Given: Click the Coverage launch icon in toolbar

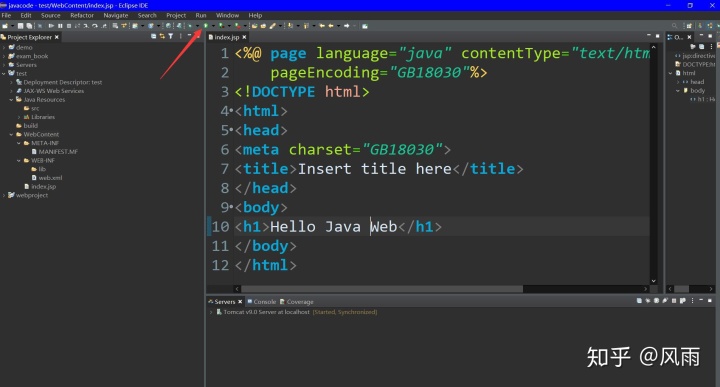Looking at the screenshot, I should click(x=221, y=26).
